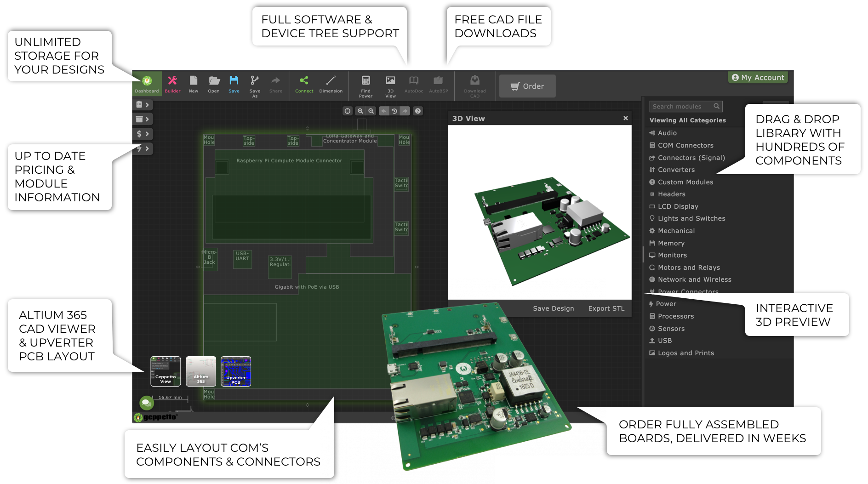Click Save Design in 3D View
868x484 pixels.
[x=553, y=308]
